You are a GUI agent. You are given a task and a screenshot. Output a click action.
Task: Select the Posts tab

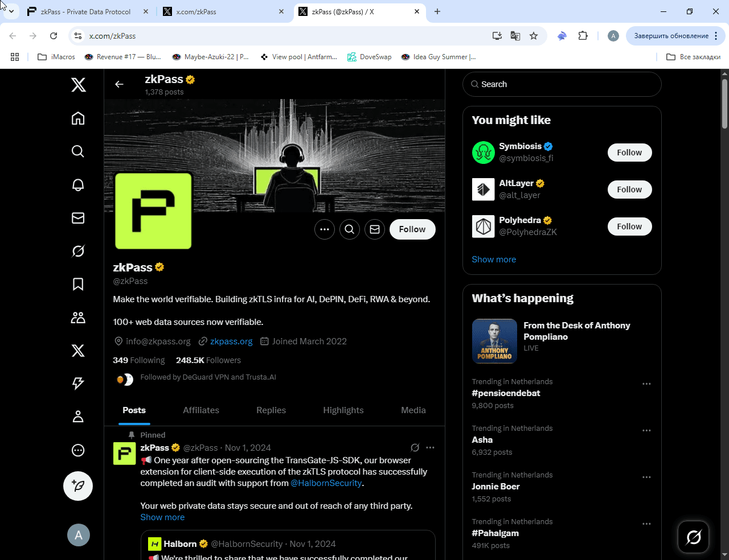[x=134, y=410]
